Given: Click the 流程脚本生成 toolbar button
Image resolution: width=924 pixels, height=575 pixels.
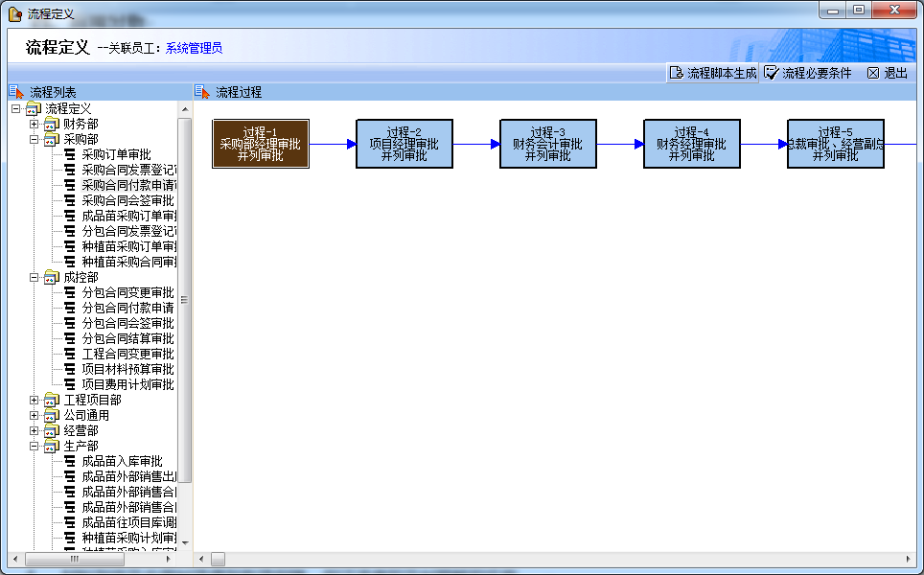Looking at the screenshot, I should coord(712,73).
